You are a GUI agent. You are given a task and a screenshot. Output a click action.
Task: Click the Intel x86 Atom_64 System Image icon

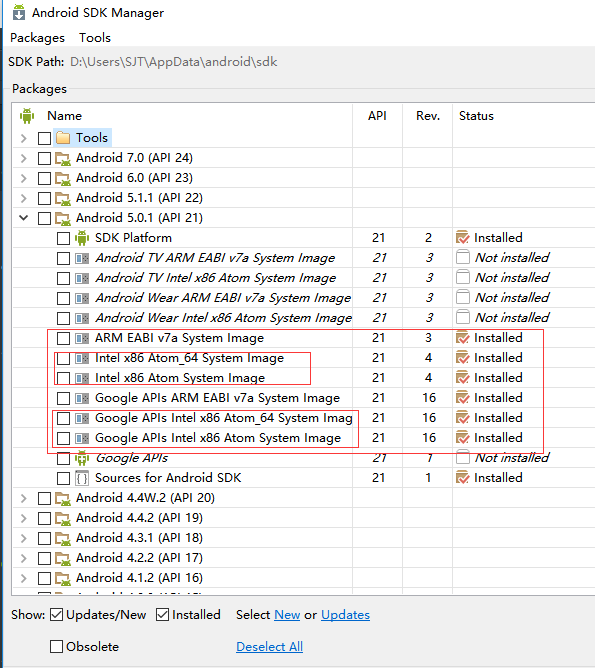click(82, 358)
